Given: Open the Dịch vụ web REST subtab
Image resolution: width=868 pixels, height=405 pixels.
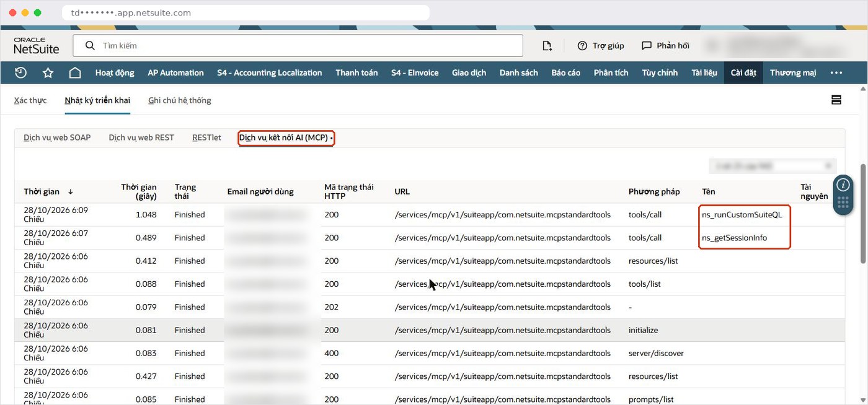Looking at the screenshot, I should point(141,137).
